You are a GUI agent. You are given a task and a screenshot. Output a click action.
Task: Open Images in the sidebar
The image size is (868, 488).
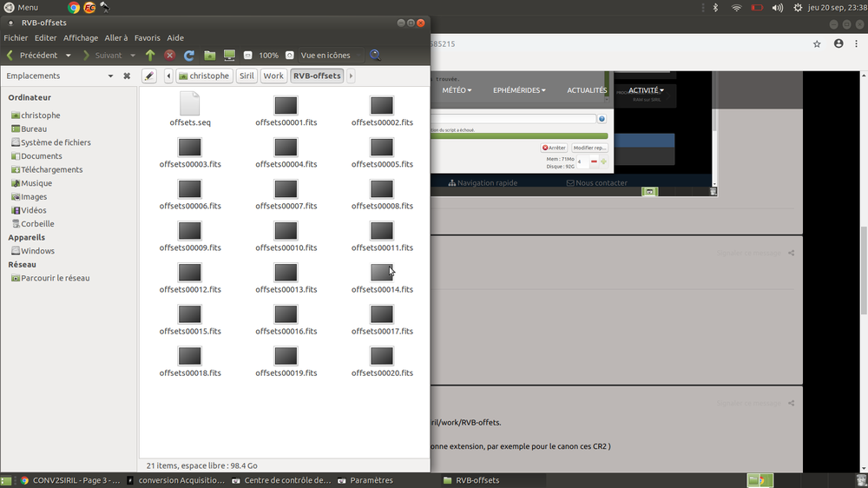(29, 196)
